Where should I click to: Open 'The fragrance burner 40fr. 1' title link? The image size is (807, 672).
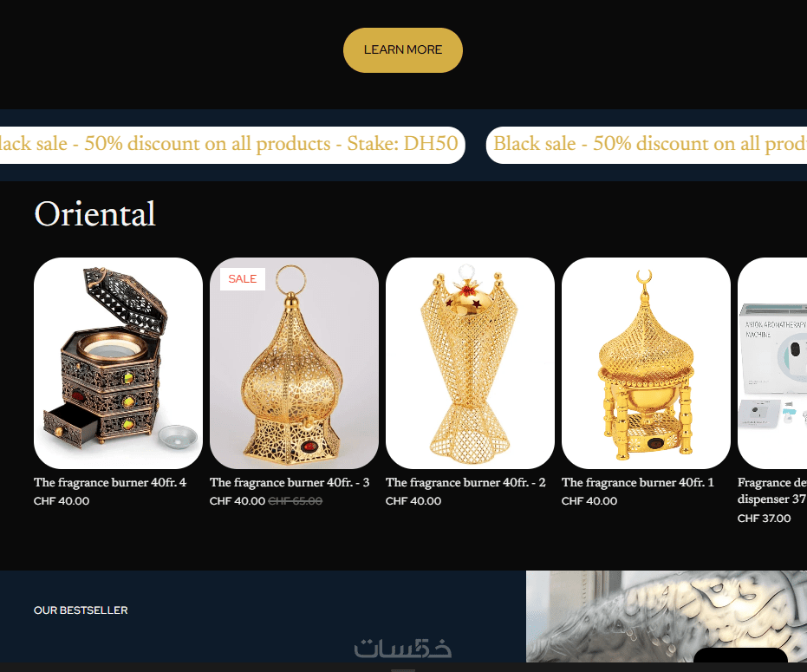click(638, 482)
